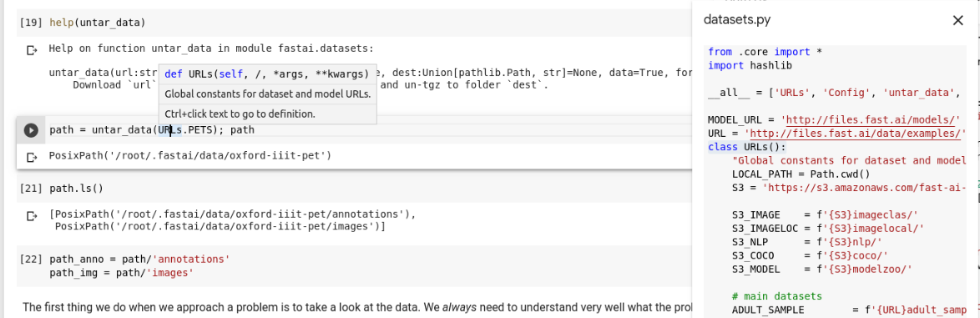Click output icon of path.ls() cell
980x318 pixels.
click(x=31, y=216)
